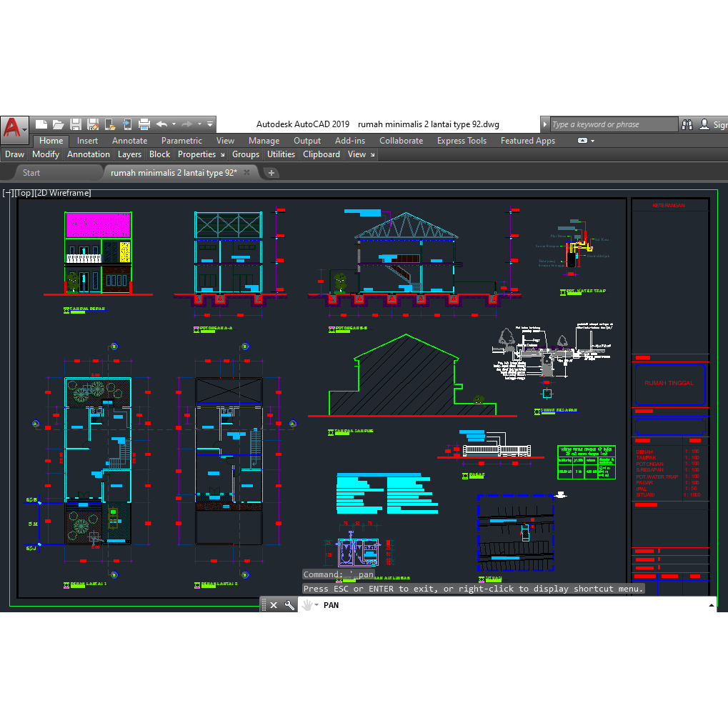
Task: Click the command line drag grip handle
Action: (x=264, y=605)
